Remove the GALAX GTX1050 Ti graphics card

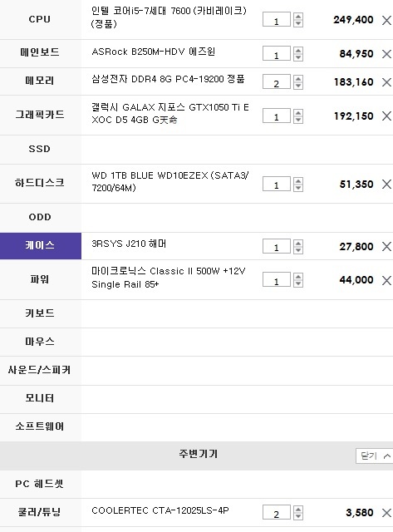(x=386, y=116)
